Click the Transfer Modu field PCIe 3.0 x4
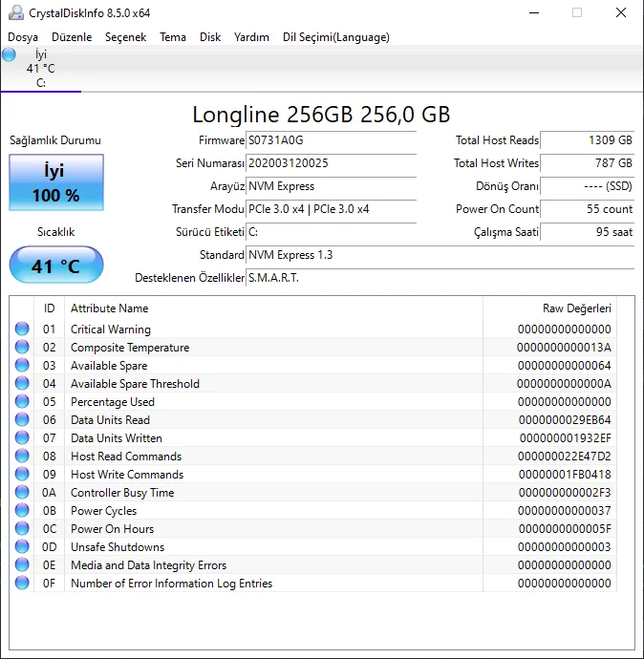Viewport: 644px width, 659px height. click(331, 209)
